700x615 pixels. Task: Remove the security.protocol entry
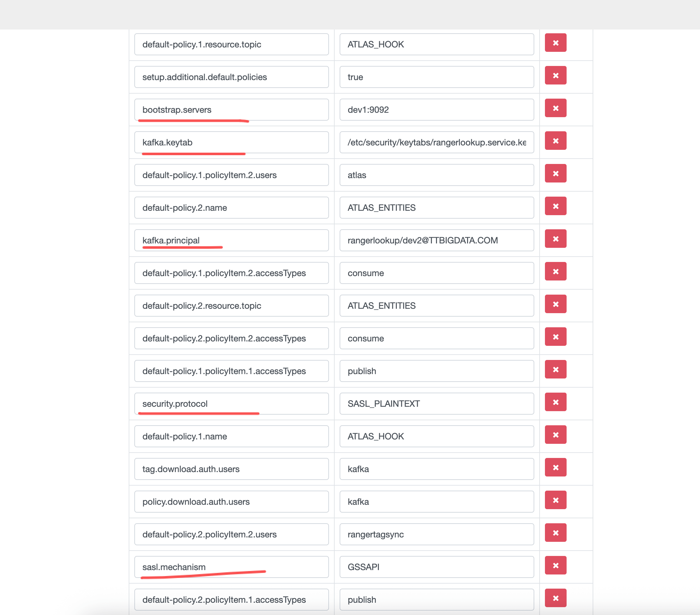click(555, 402)
